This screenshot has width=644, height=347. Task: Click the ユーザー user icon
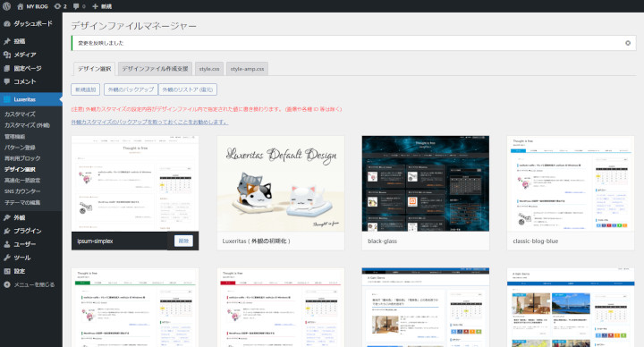tap(7, 244)
